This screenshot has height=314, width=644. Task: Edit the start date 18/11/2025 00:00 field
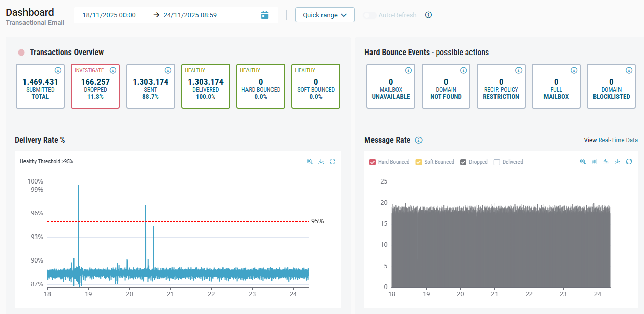(109, 15)
